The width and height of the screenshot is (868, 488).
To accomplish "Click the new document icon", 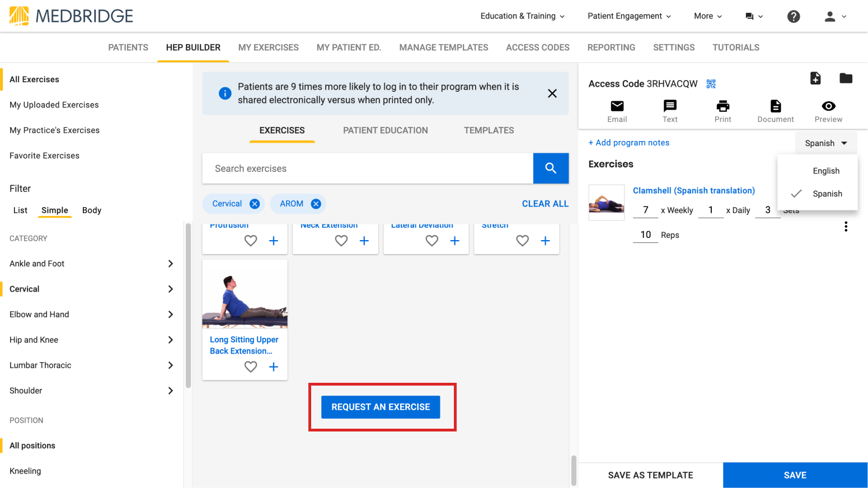I will (815, 78).
